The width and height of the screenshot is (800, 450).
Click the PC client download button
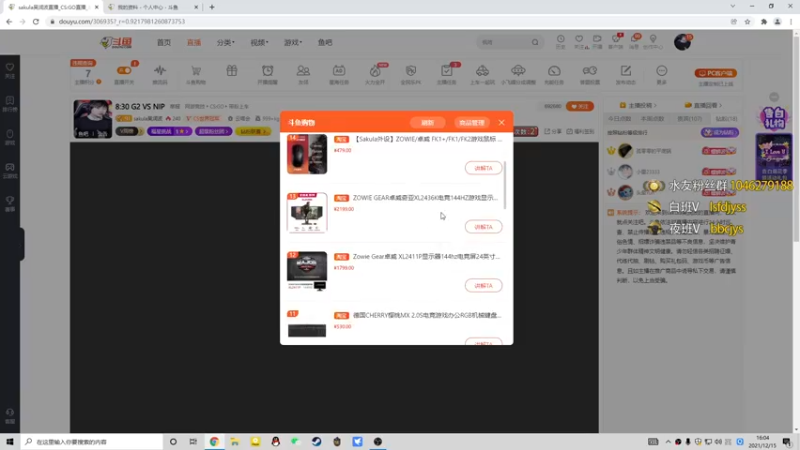tap(715, 73)
